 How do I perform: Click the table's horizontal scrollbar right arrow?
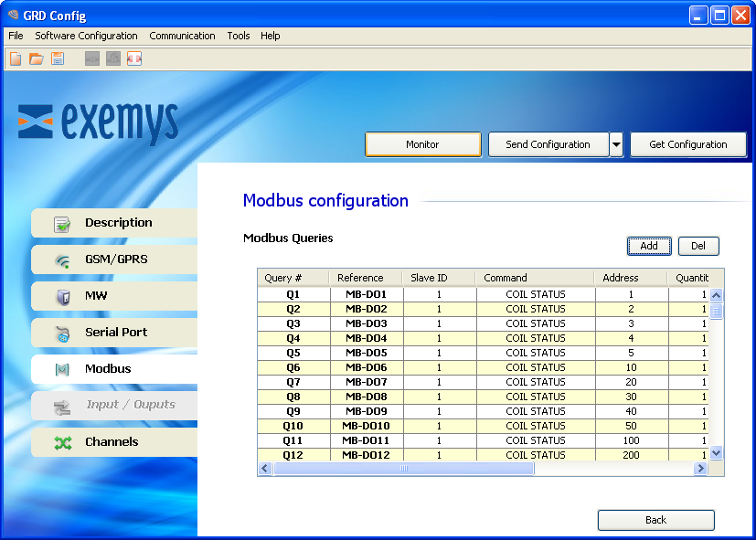tap(700, 469)
